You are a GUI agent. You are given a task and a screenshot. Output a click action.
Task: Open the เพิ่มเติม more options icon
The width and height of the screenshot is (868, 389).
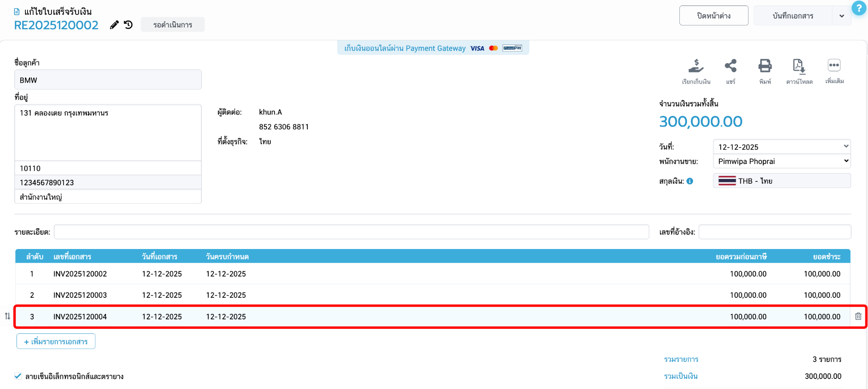tap(834, 65)
